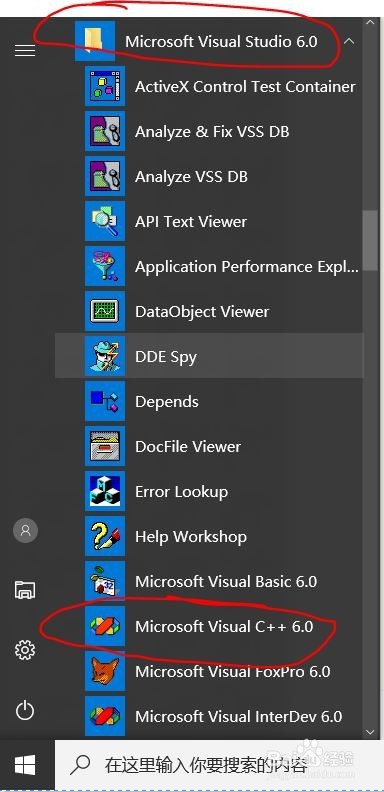The width and height of the screenshot is (384, 792).
Task: Launch API Text Viewer icon
Action: tap(105, 221)
